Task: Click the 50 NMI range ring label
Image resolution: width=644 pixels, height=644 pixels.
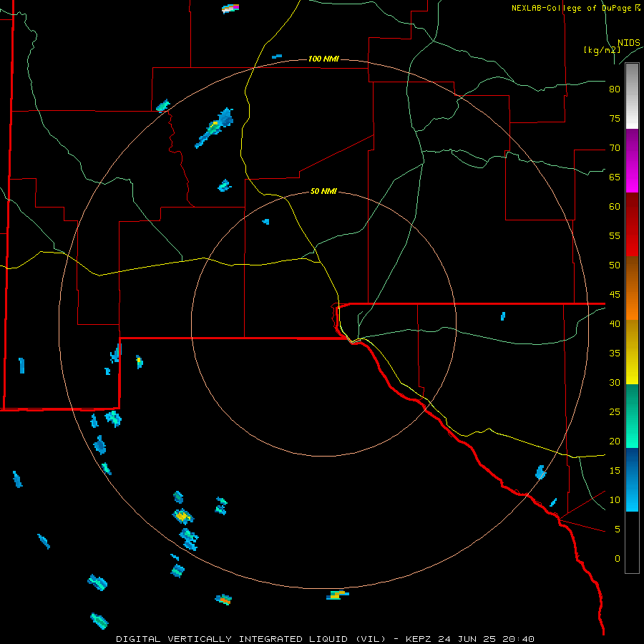Action: click(323, 191)
